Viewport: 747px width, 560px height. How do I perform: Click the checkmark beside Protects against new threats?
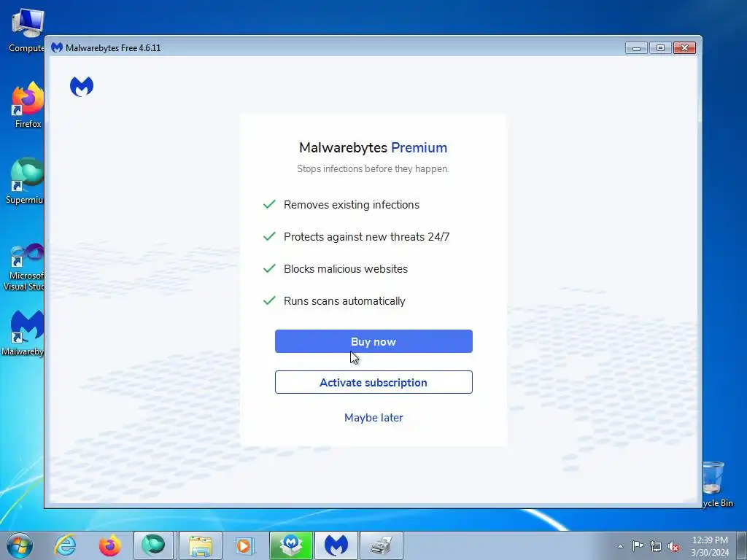pos(269,236)
